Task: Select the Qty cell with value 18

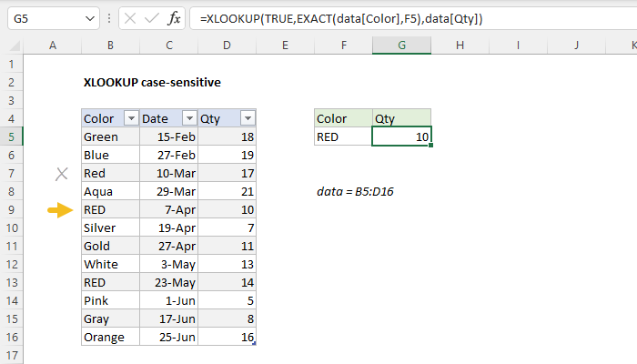Action: pyautogui.click(x=227, y=136)
